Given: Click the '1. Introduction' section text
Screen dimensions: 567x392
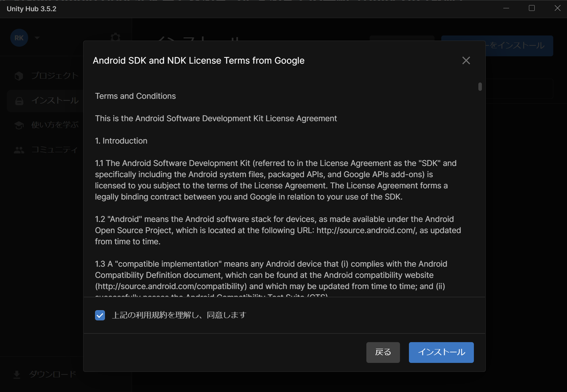Looking at the screenshot, I should click(121, 141).
